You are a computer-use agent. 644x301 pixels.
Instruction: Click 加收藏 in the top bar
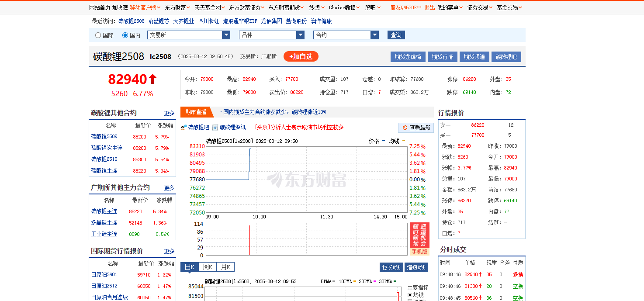120,7
